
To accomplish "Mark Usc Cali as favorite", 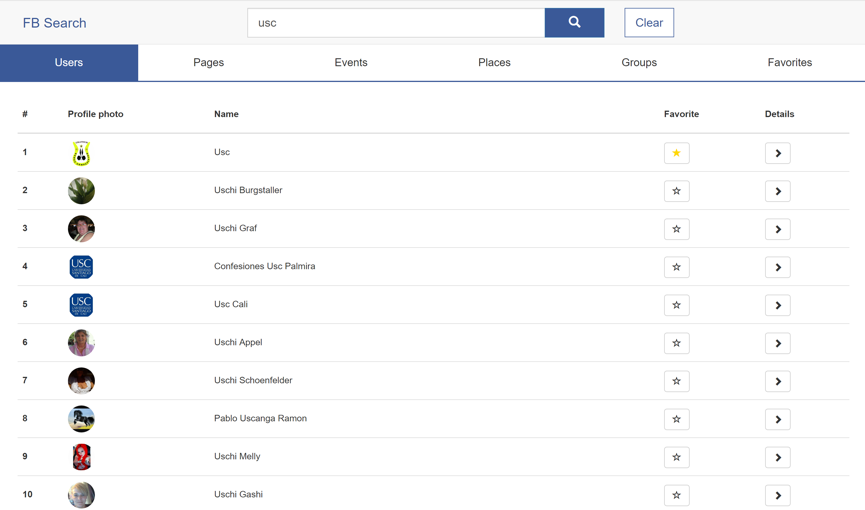I will [x=676, y=305].
